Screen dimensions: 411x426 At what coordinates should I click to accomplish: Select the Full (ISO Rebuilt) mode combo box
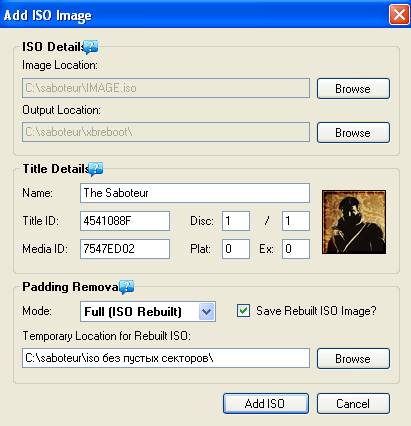click(x=148, y=312)
